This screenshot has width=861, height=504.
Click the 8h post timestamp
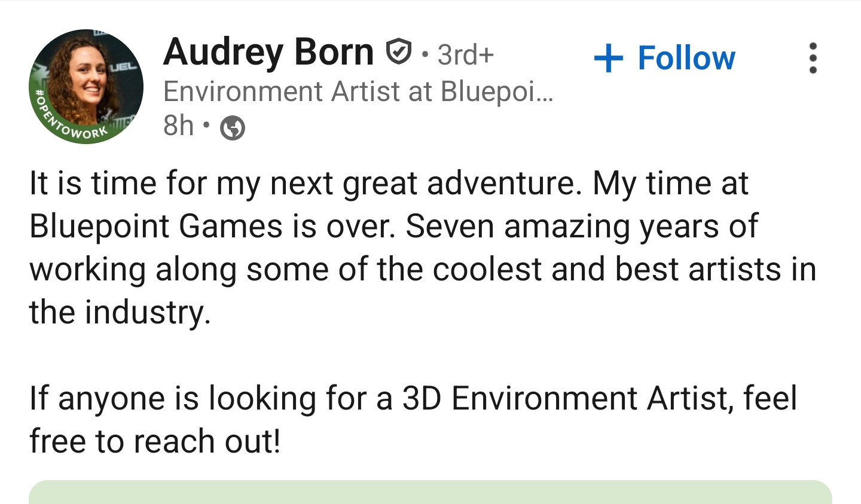[x=178, y=126]
